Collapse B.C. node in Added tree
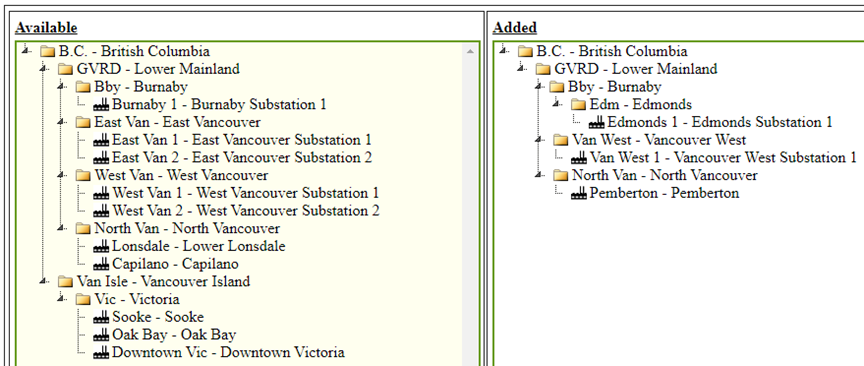 pos(503,50)
